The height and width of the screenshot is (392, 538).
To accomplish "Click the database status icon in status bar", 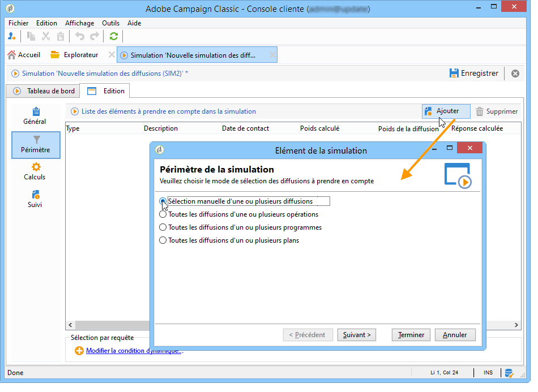I will click(x=509, y=373).
